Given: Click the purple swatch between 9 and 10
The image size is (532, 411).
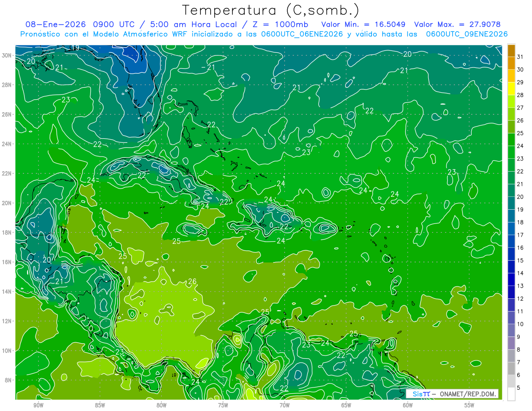Looking at the screenshot, I should coord(511,331).
